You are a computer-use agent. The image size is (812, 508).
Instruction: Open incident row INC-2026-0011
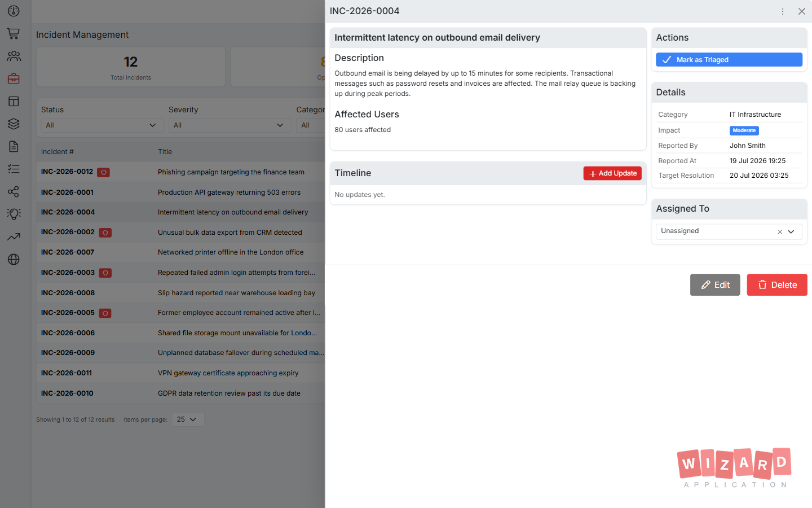[x=181, y=373]
